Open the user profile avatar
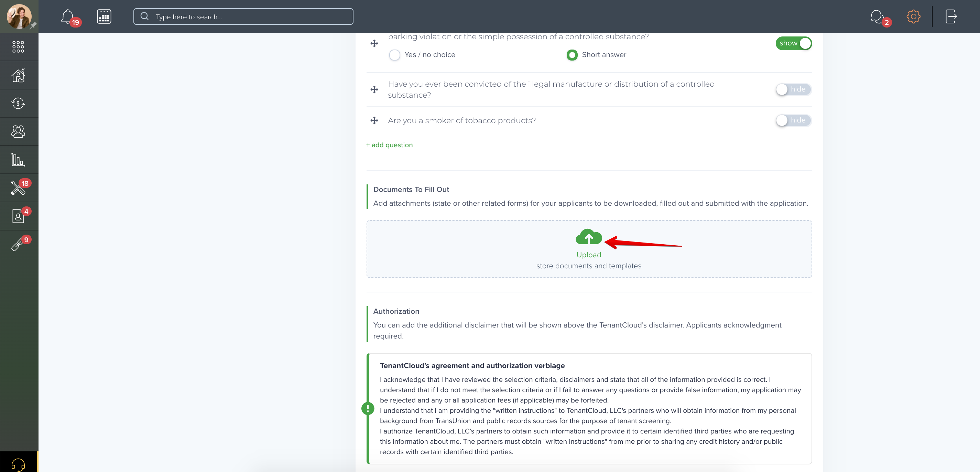This screenshot has width=980, height=472. pos(19,17)
